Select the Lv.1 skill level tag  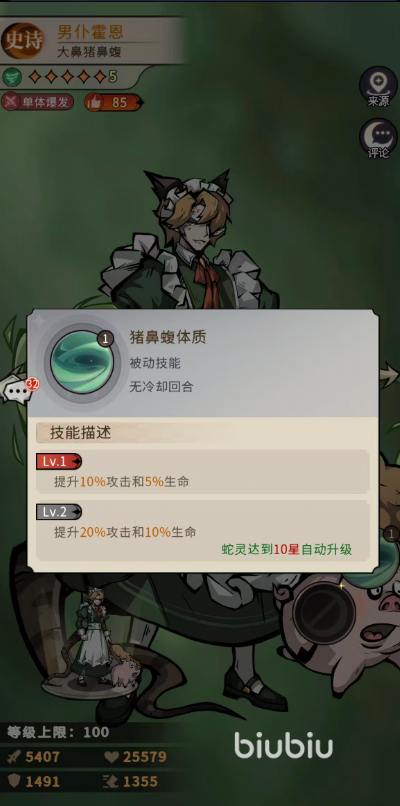pyautogui.click(x=59, y=461)
